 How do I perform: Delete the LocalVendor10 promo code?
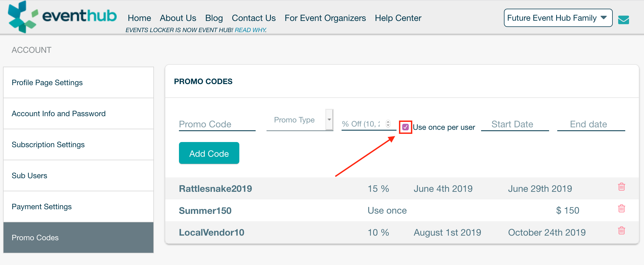[621, 230]
